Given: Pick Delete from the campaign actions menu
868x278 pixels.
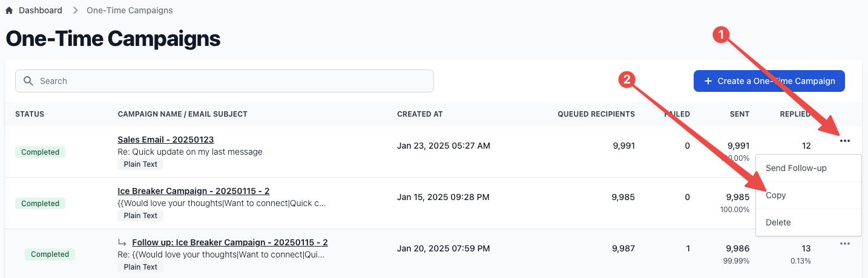Looking at the screenshot, I should tap(778, 222).
